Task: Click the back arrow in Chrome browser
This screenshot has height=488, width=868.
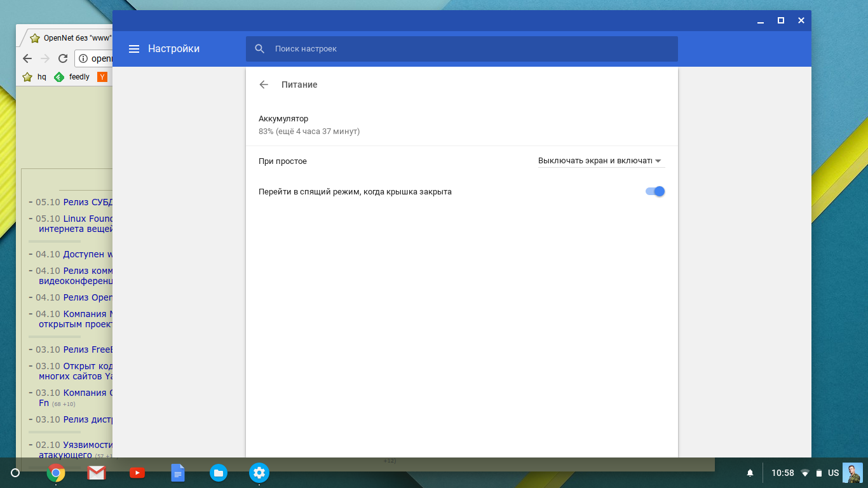Action: tap(27, 58)
